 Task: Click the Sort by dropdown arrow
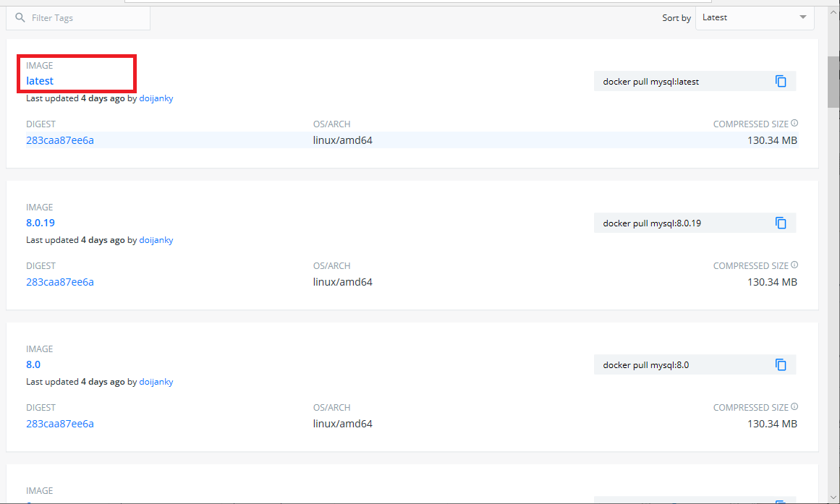[x=802, y=17]
